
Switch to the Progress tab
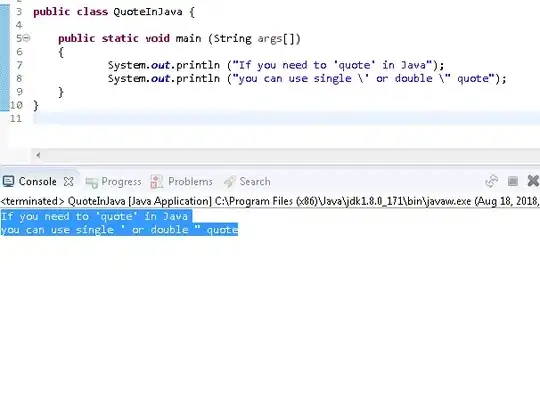pyautogui.click(x=121, y=182)
